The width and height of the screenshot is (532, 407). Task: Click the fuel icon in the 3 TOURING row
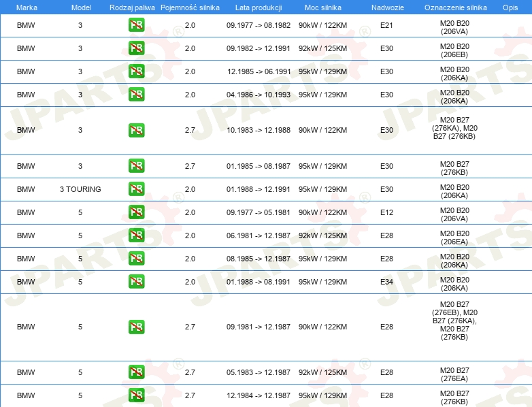pyautogui.click(x=136, y=189)
